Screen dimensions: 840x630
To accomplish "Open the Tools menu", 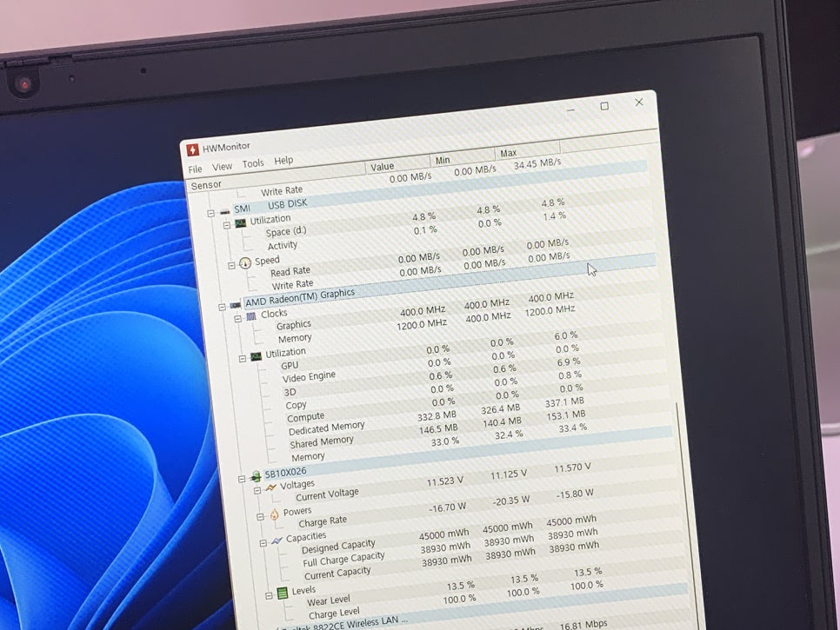I will [253, 162].
